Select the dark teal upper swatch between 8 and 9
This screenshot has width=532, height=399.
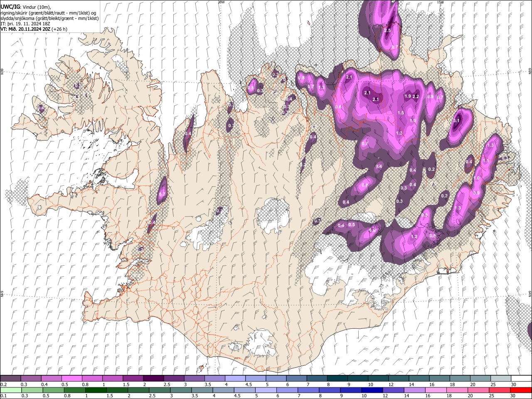click(337, 379)
